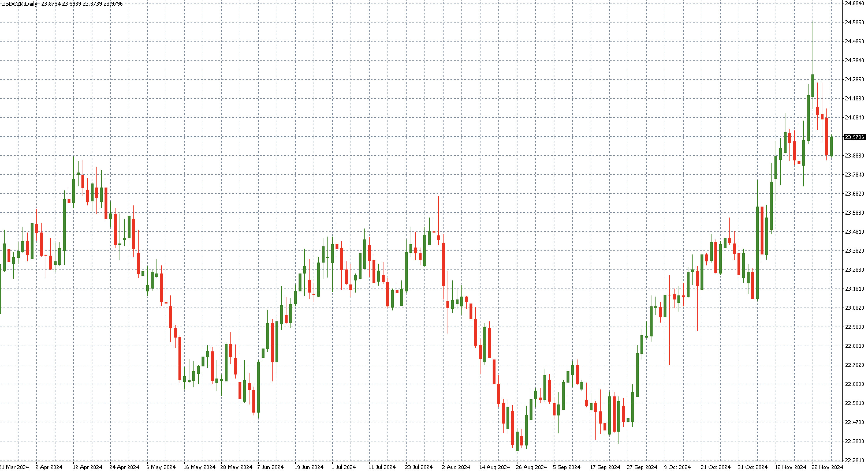Click the 24 Apr 2024 date label
Screen dimensions: 868x472
click(124, 467)
